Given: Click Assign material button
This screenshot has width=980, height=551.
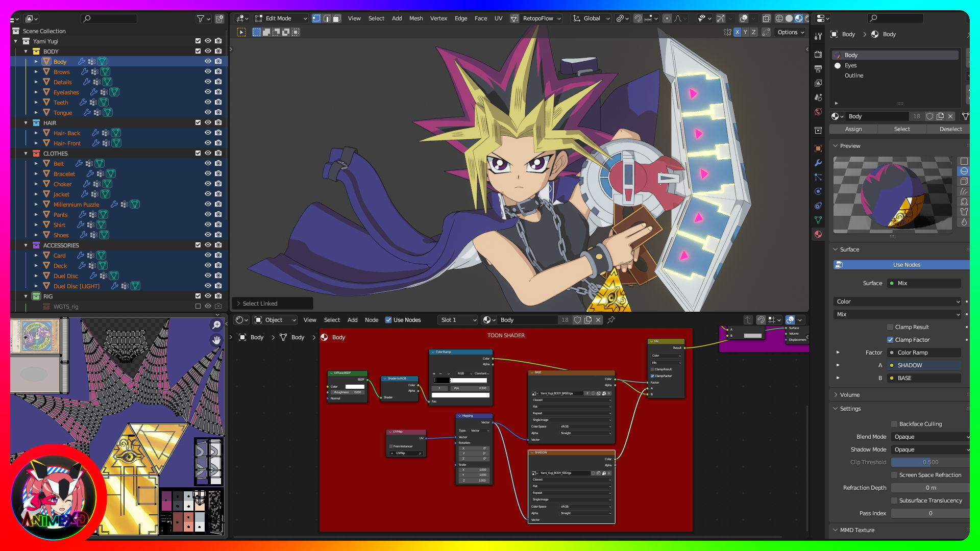Looking at the screenshot, I should [x=853, y=129].
